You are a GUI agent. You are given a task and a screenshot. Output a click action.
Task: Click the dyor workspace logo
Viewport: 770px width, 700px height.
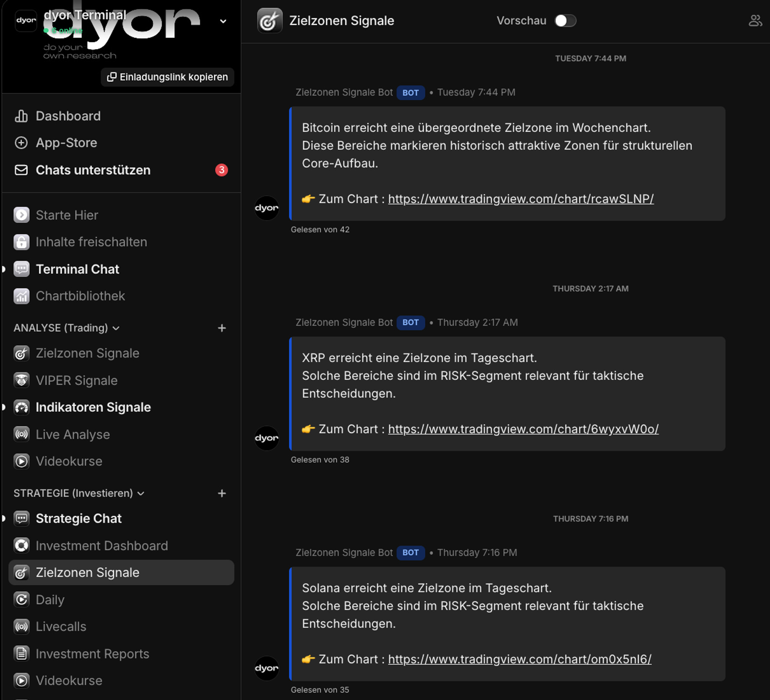point(26,20)
